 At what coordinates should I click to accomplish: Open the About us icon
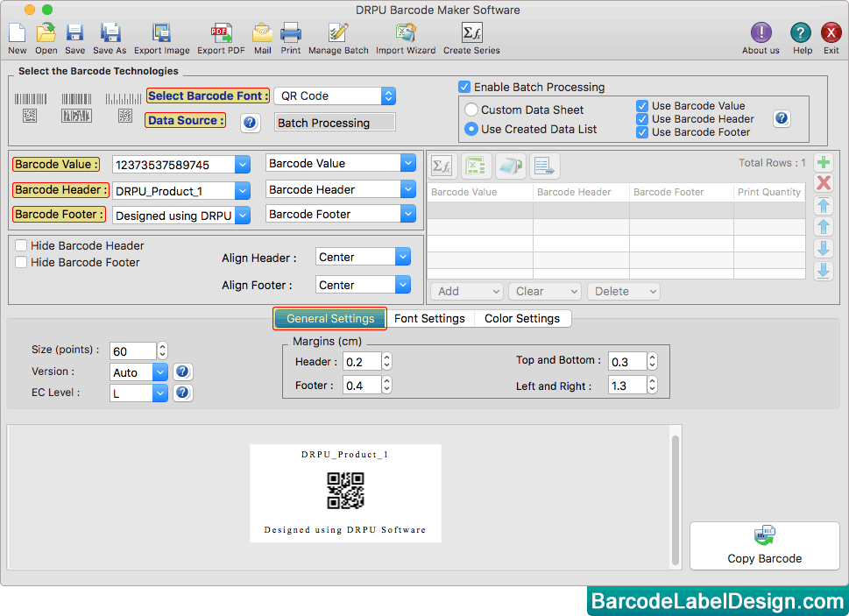pyautogui.click(x=761, y=33)
